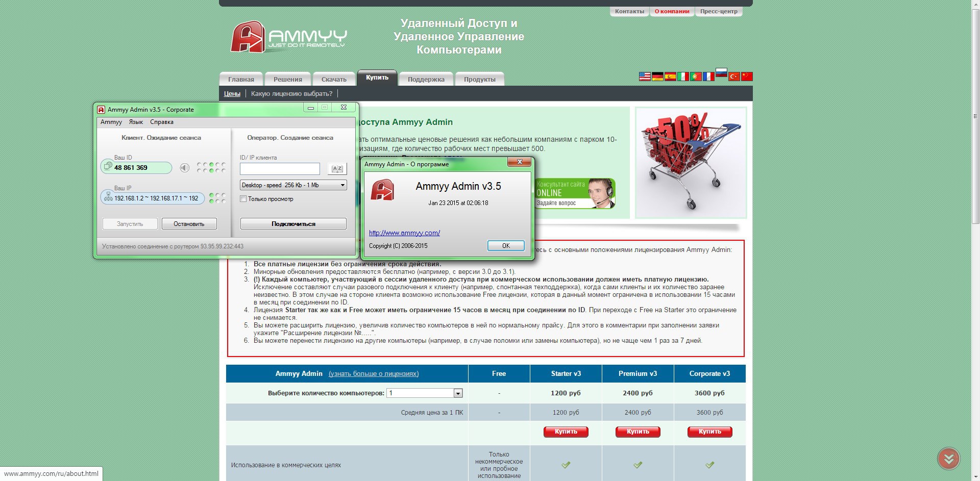
Task: Click the Запустить button
Action: [130, 224]
